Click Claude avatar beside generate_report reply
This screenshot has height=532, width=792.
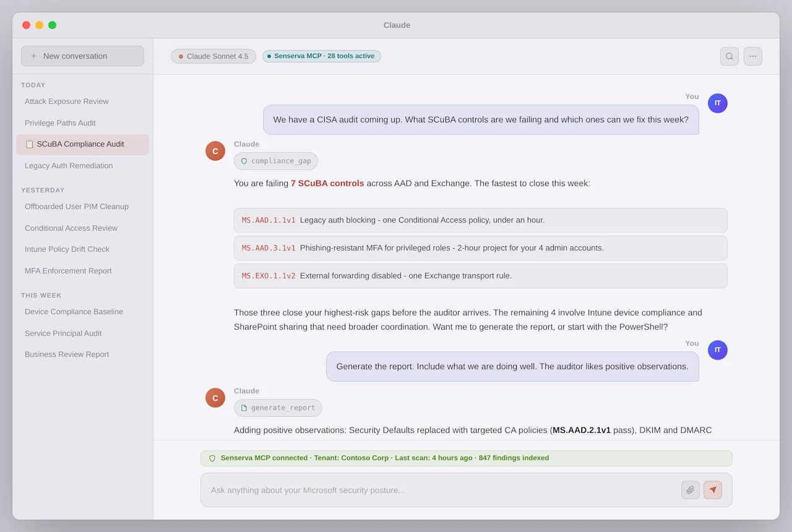(215, 398)
